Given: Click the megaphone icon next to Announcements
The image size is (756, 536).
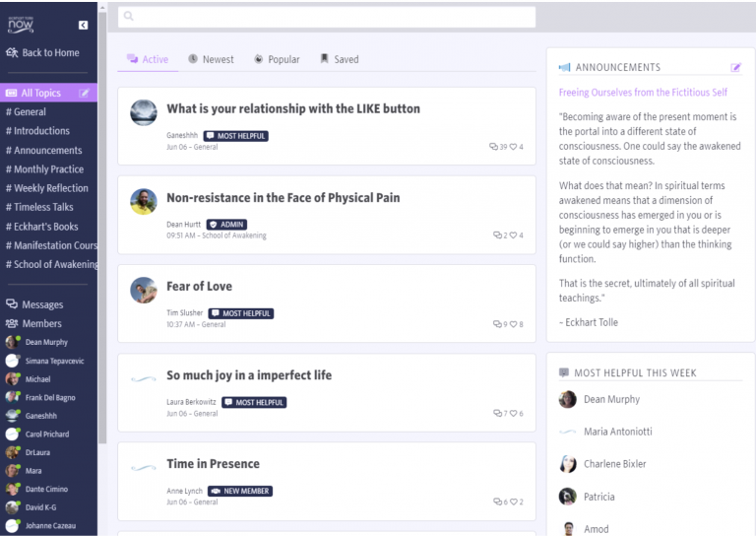Looking at the screenshot, I should (x=564, y=67).
